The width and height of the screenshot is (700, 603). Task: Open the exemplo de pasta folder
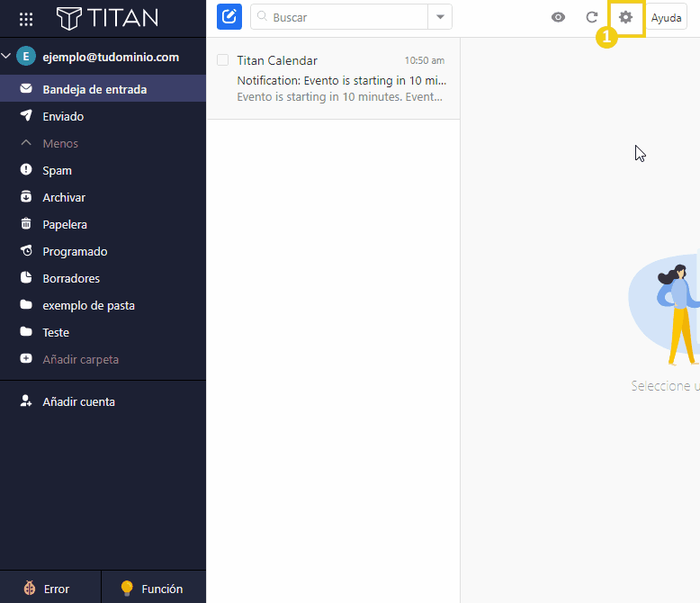103,305
